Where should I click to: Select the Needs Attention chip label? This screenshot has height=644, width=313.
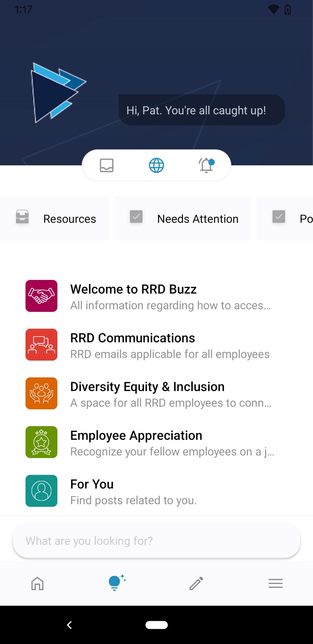198,219
